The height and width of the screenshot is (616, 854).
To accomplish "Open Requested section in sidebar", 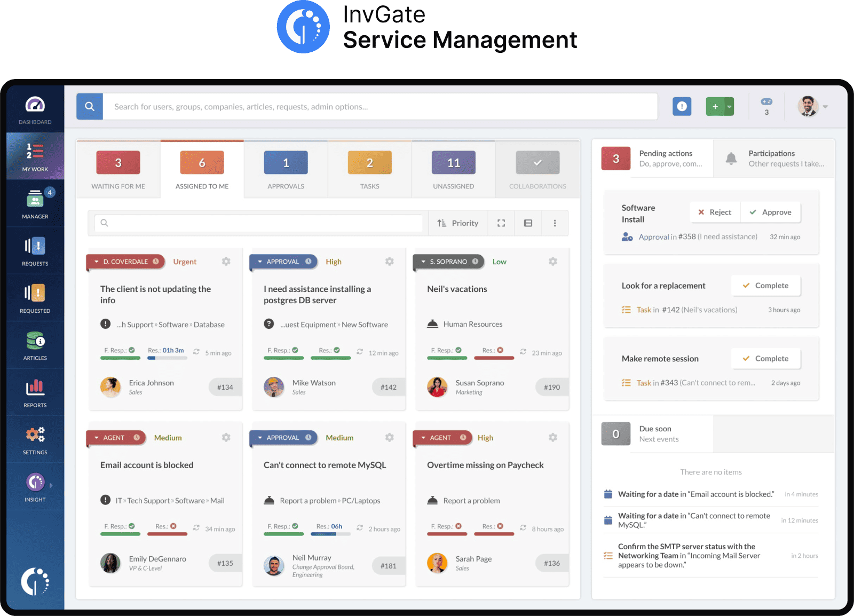I will click(35, 298).
